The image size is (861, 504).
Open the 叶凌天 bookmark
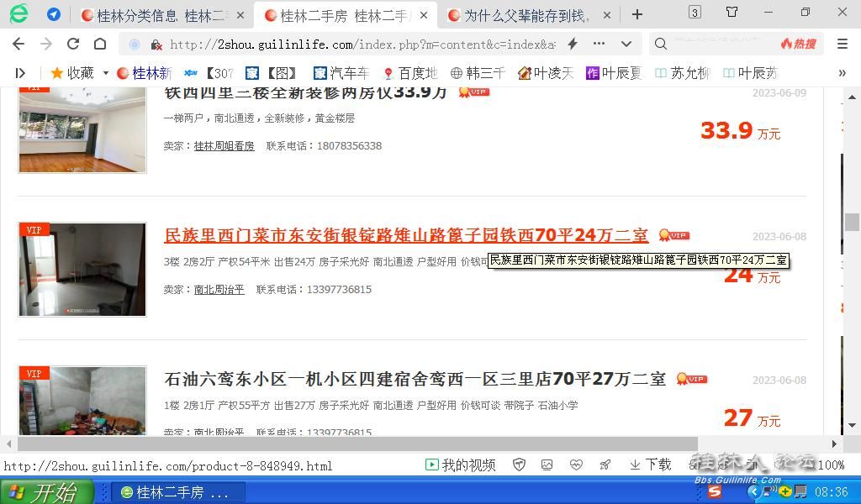[545, 73]
